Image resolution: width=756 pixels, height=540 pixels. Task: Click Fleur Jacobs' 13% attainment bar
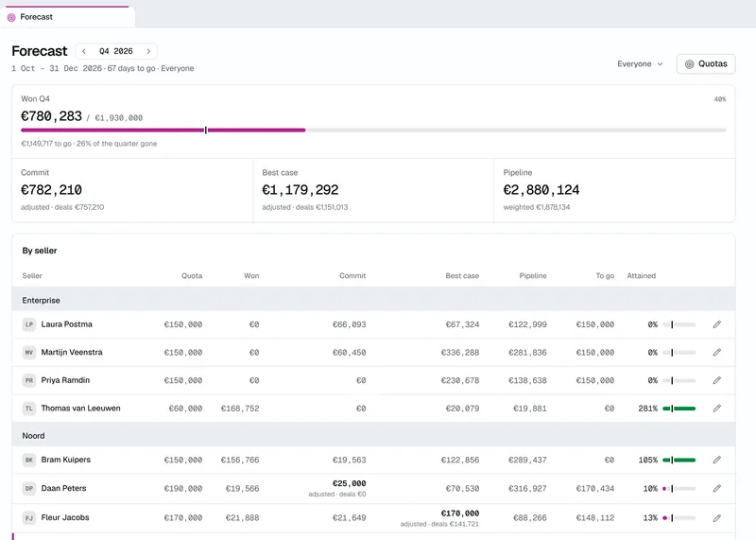pos(679,518)
